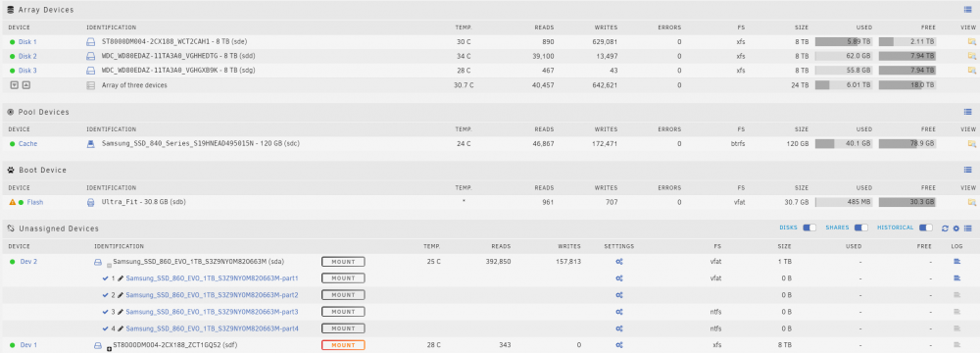View the log for Dev 2 (sda)
The width and height of the screenshot is (980, 353).
pos(956,262)
